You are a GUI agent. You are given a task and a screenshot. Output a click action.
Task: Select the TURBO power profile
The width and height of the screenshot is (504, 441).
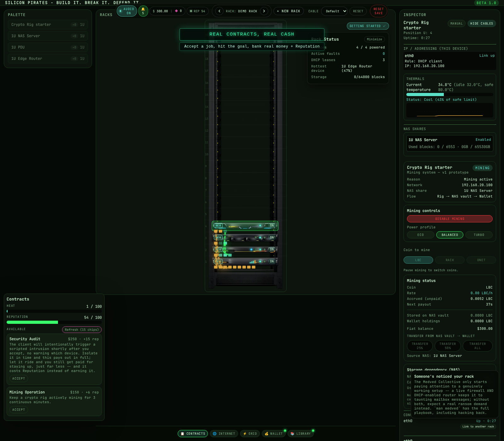(479, 235)
